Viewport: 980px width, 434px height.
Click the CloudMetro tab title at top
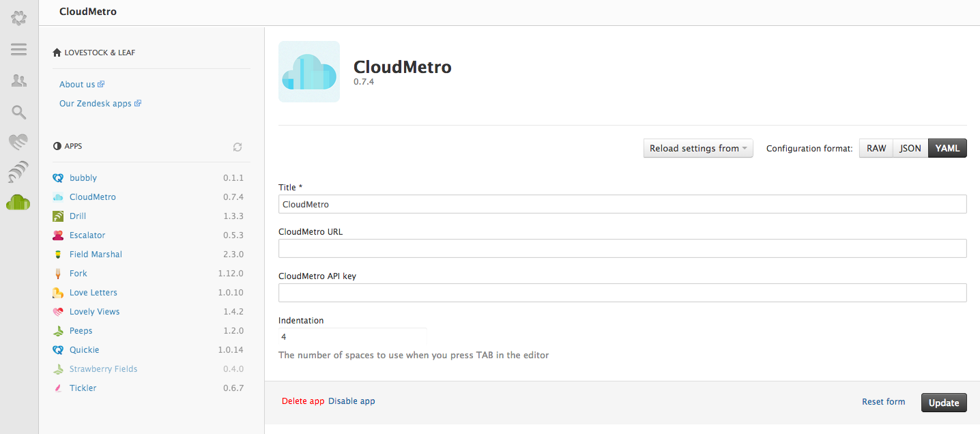(x=88, y=12)
